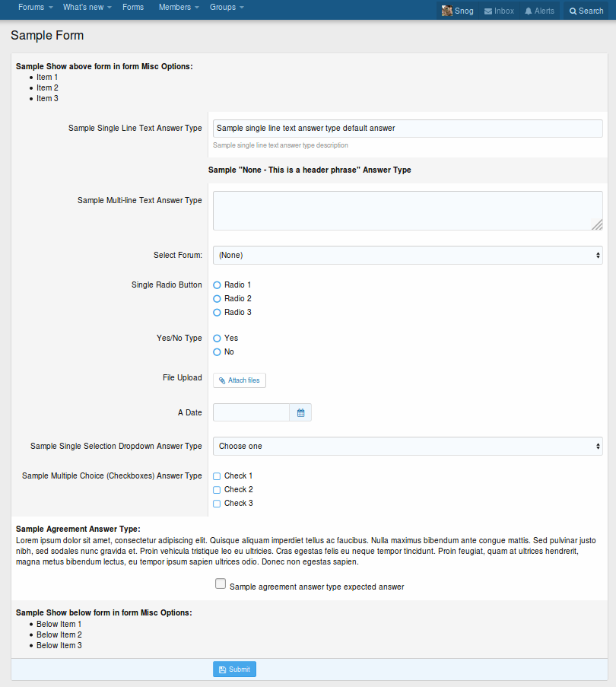Click the floppy disk icon on Submit
The image size is (616, 687).
[222, 670]
